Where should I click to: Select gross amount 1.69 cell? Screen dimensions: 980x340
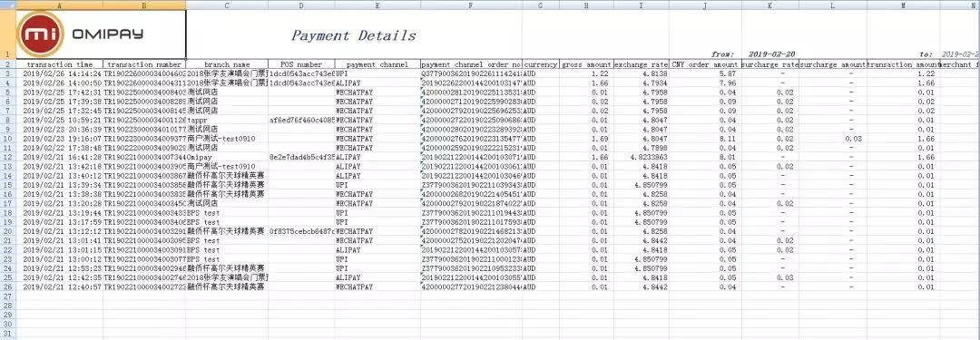click(x=587, y=139)
